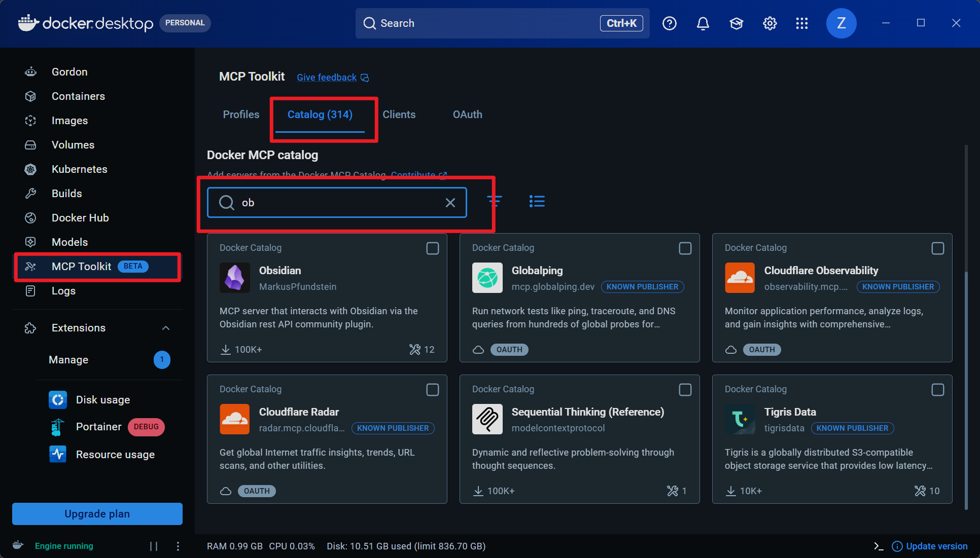Click KNOWN PUBLISHER badge on Tigris Data
The image size is (980, 558).
[852, 428]
